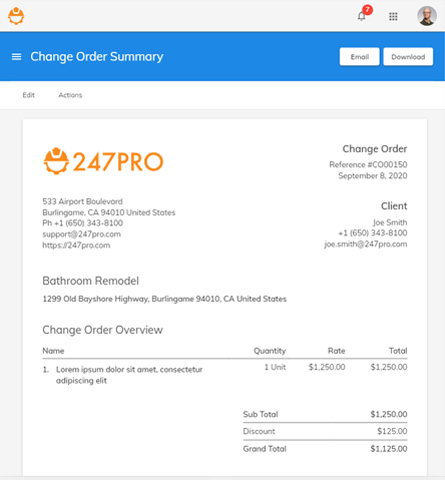Click the orange 247PRO helmet logo in top bar
Viewport: 445px width, 480px height.
[16, 16]
